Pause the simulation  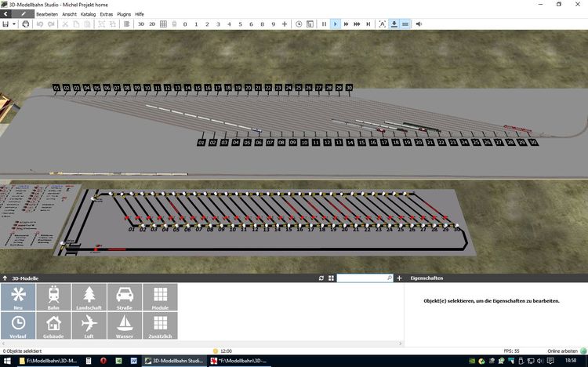tap(324, 24)
